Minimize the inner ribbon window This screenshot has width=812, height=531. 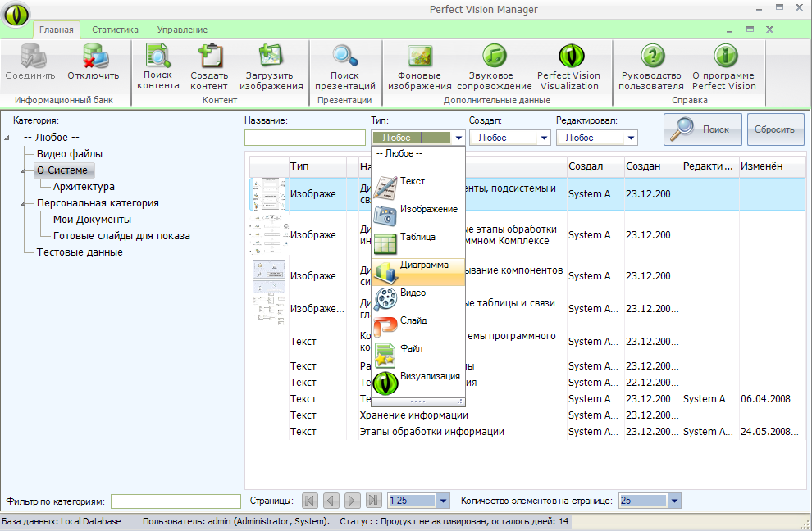pyautogui.click(x=729, y=30)
